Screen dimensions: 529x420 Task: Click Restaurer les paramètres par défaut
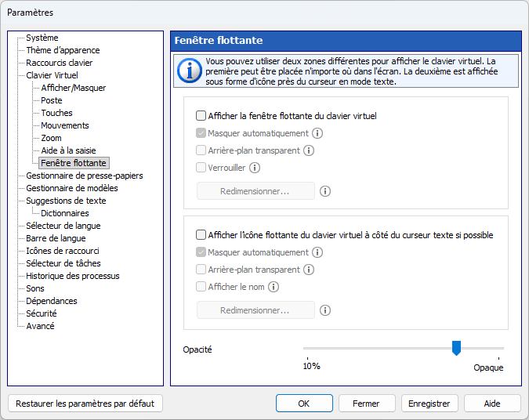pyautogui.click(x=85, y=404)
